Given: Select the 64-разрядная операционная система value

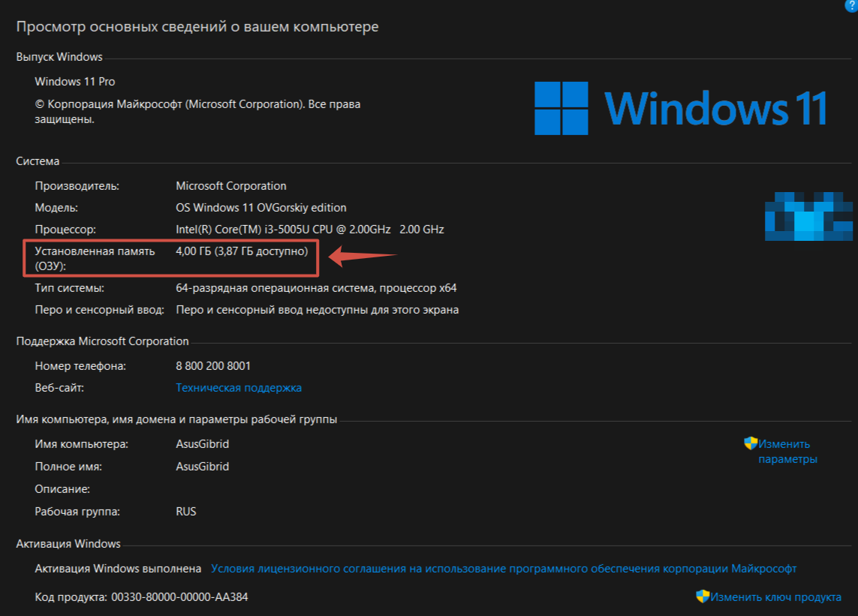Looking at the screenshot, I should coord(316,288).
